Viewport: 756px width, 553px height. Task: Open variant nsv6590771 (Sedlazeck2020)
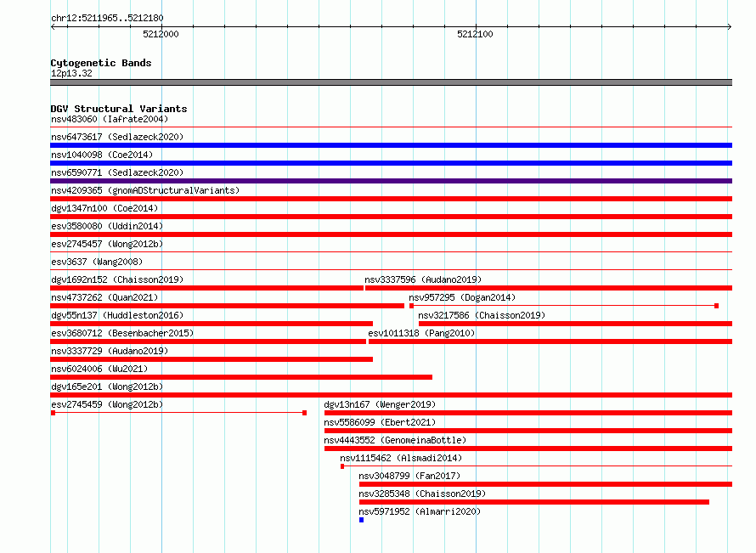[x=117, y=172]
